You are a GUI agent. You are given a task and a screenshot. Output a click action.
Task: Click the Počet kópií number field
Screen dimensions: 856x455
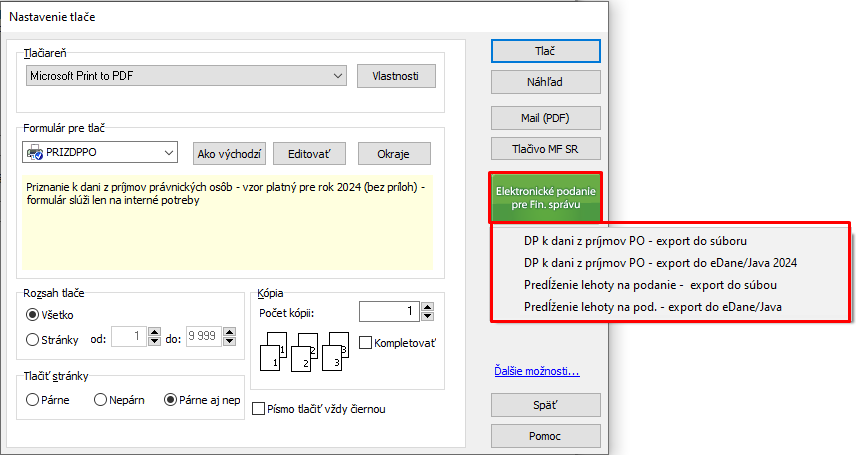[388, 312]
